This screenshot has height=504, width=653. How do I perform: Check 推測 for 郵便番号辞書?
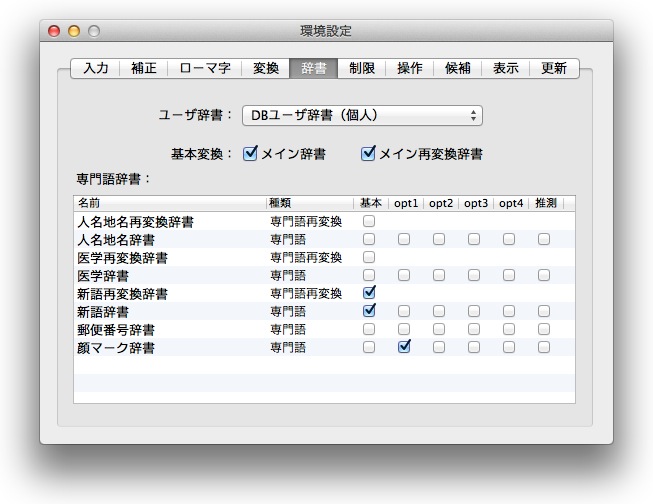[x=543, y=329]
